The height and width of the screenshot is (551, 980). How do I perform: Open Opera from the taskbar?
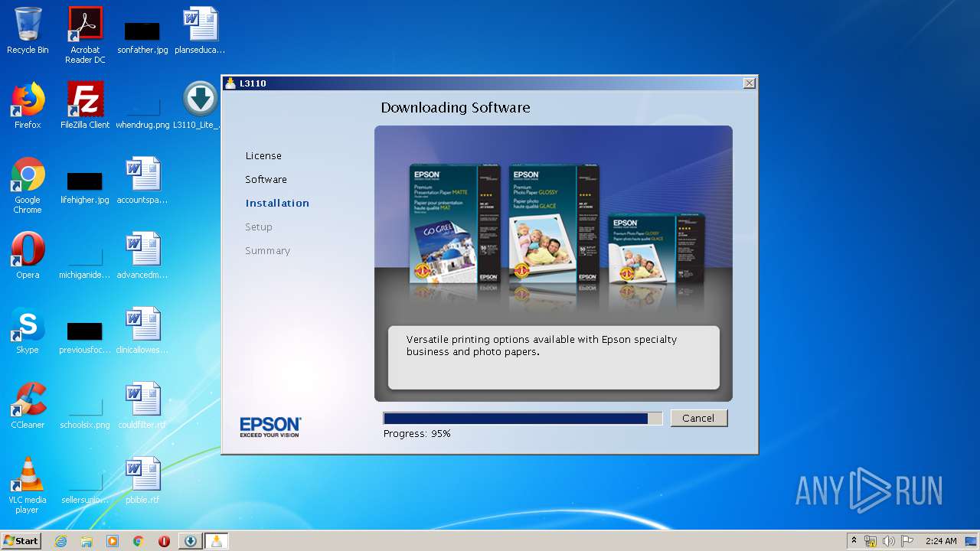[x=164, y=541]
